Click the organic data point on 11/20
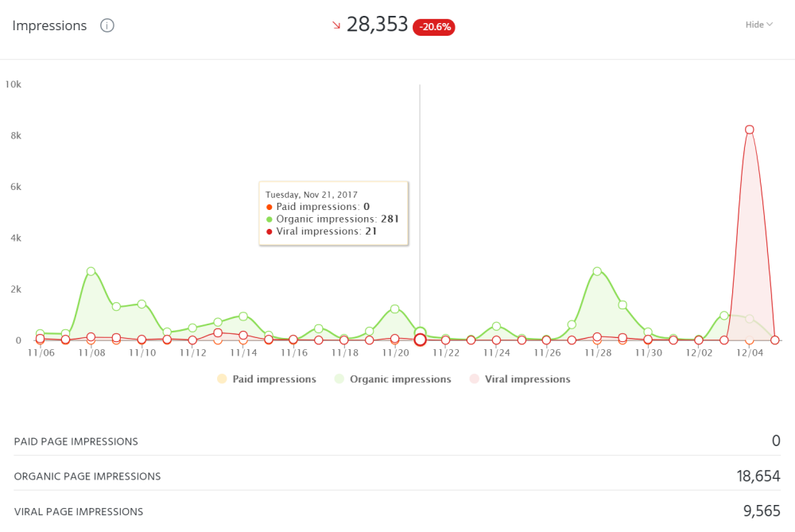The width and height of the screenshot is (795, 532). tap(394, 309)
